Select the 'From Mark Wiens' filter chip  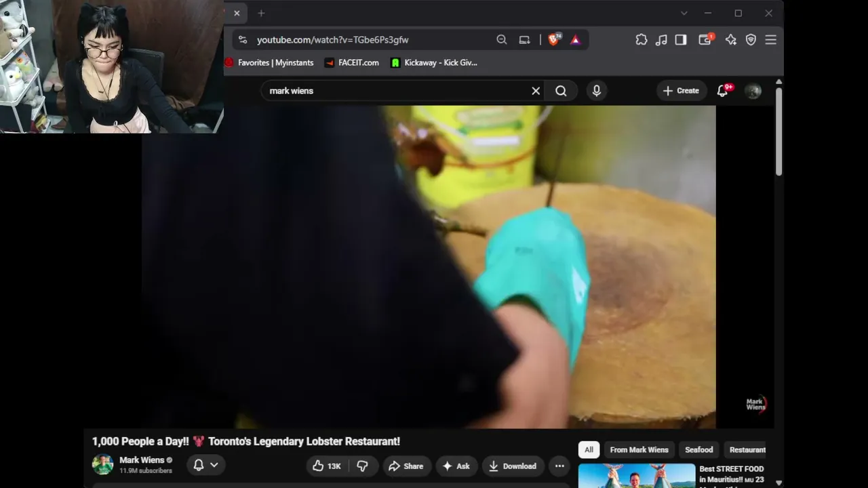[639, 449]
